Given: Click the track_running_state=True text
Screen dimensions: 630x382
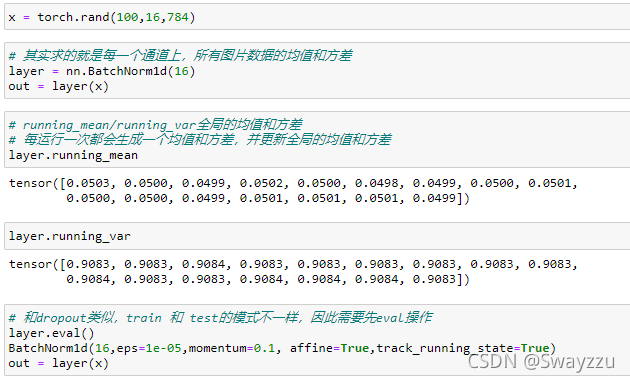Looking at the screenshot, I should tap(463, 348).
